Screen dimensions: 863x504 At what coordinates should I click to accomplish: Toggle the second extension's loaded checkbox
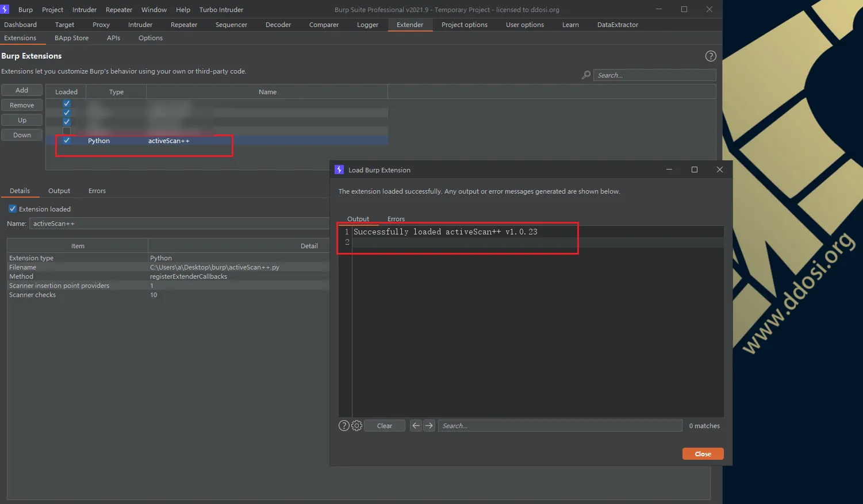(x=67, y=113)
